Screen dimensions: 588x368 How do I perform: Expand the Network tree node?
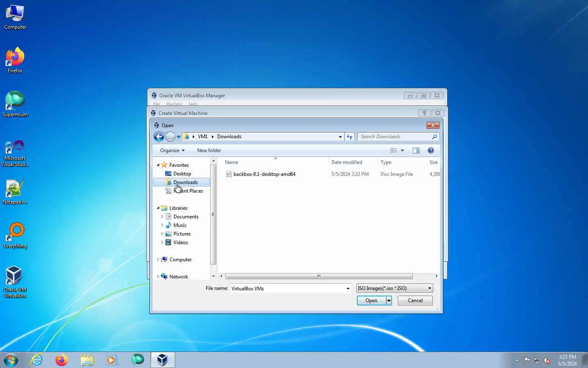(158, 277)
